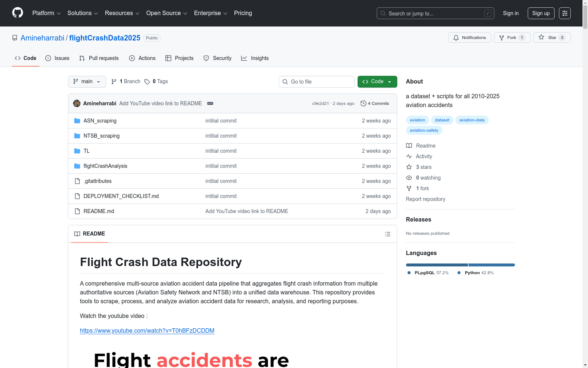The width and height of the screenshot is (588, 368).
Task: Open the 4 Commits history
Action: tap(375, 103)
